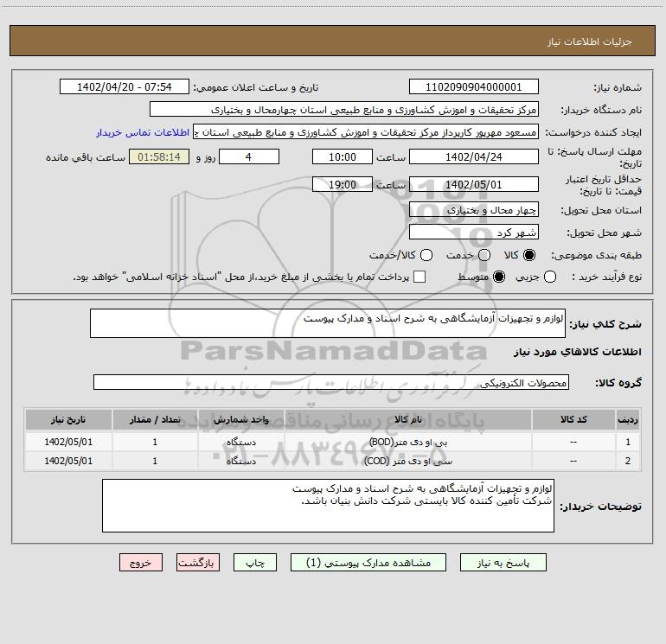Click the unit دستگاه in BOD row
This screenshot has height=644, width=666.
coord(240,442)
